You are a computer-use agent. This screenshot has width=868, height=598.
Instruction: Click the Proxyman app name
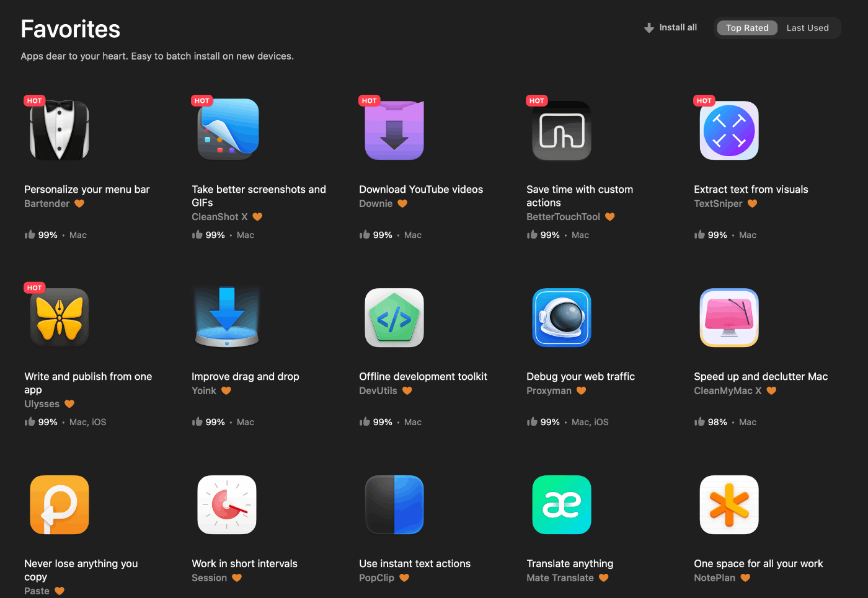[549, 390]
